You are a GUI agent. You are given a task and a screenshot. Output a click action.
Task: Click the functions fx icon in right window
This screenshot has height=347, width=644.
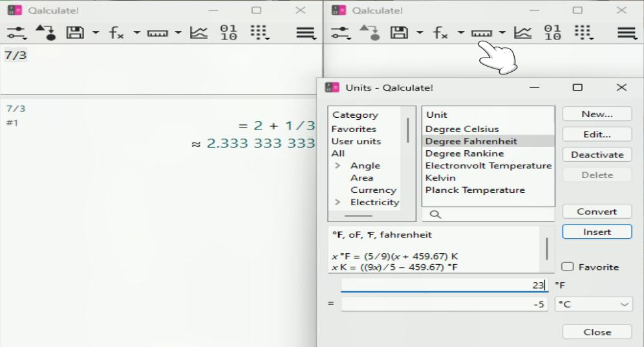[440, 32]
